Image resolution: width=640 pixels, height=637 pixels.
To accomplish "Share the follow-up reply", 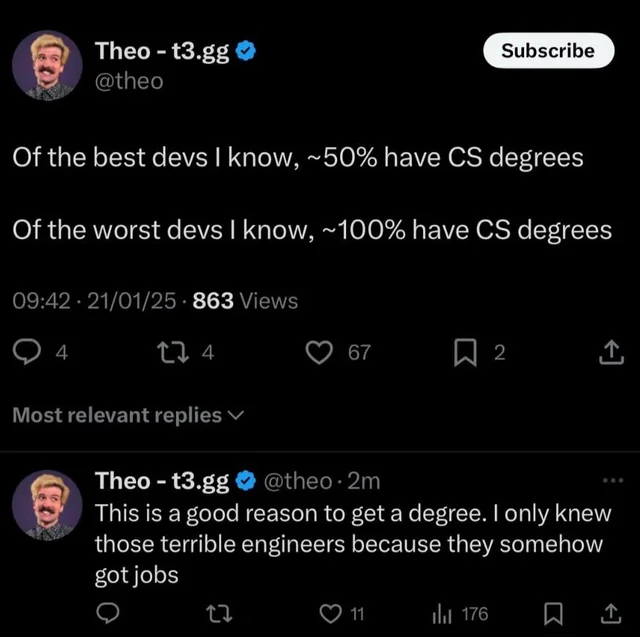I will (611, 613).
